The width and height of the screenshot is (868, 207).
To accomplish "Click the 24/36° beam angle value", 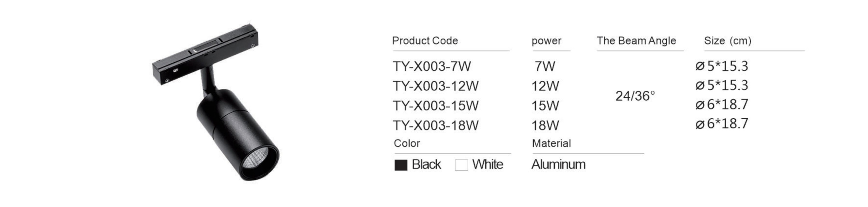I will pyautogui.click(x=635, y=96).
